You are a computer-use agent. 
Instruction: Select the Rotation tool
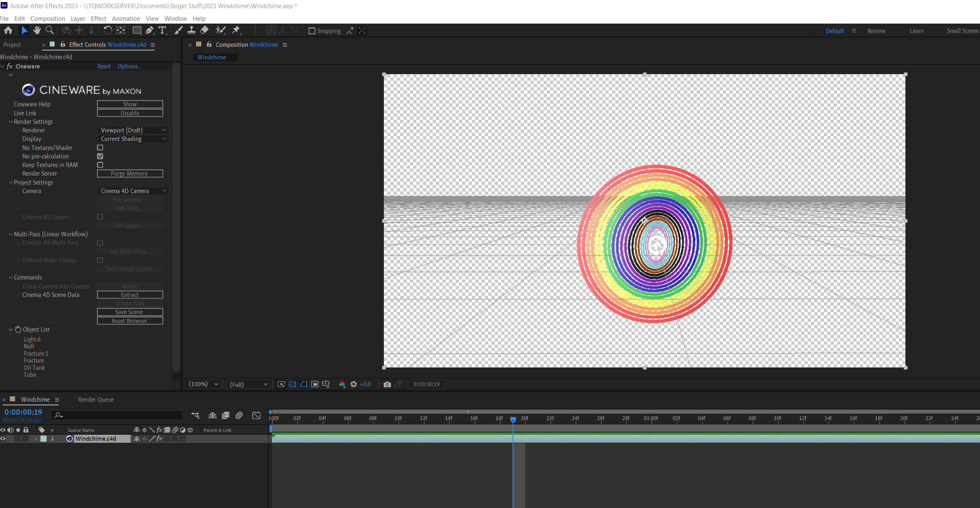pos(108,30)
